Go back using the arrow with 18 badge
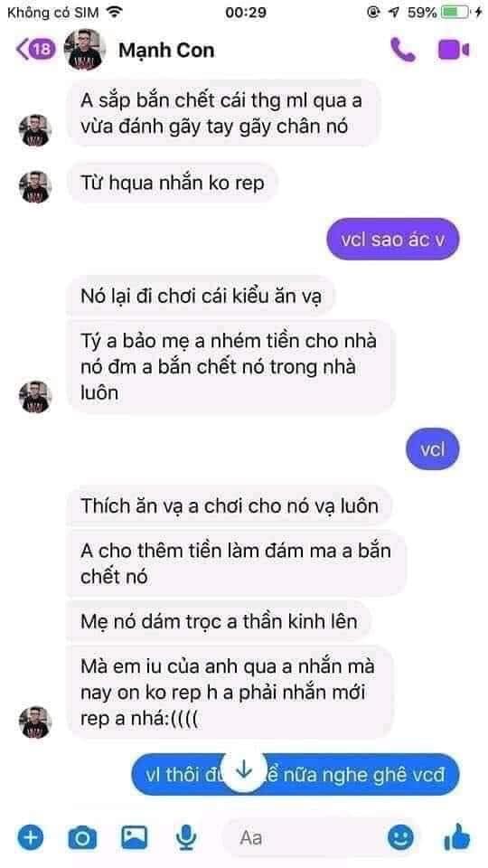 point(35,49)
